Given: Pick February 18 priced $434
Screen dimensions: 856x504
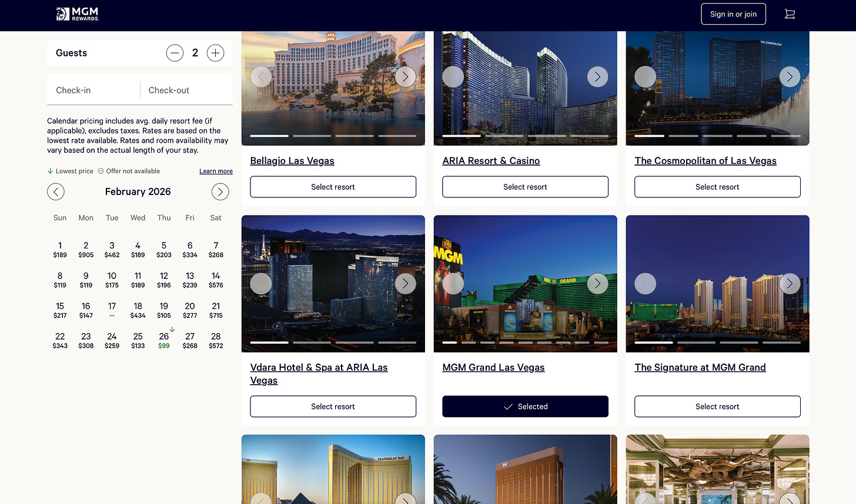Looking at the screenshot, I should click(x=138, y=310).
